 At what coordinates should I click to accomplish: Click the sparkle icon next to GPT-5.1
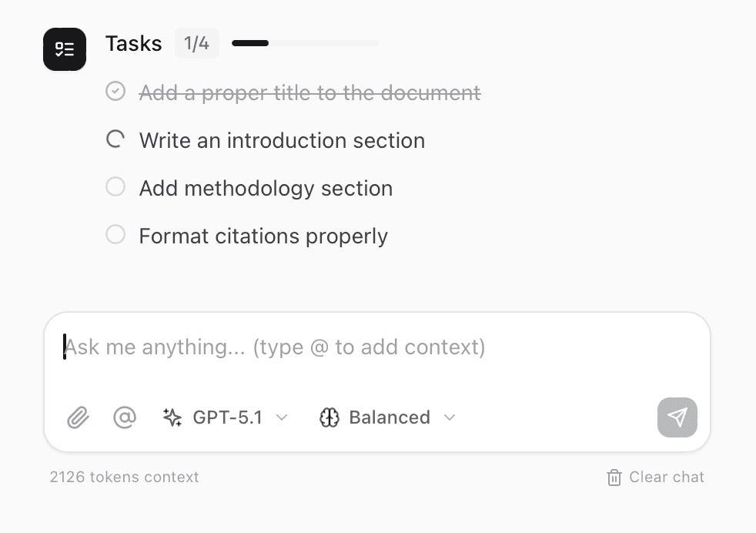(x=172, y=417)
